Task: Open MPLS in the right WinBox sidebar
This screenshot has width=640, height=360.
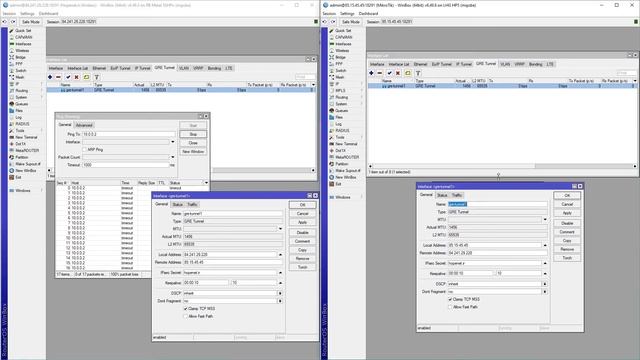Action: (x=340, y=91)
